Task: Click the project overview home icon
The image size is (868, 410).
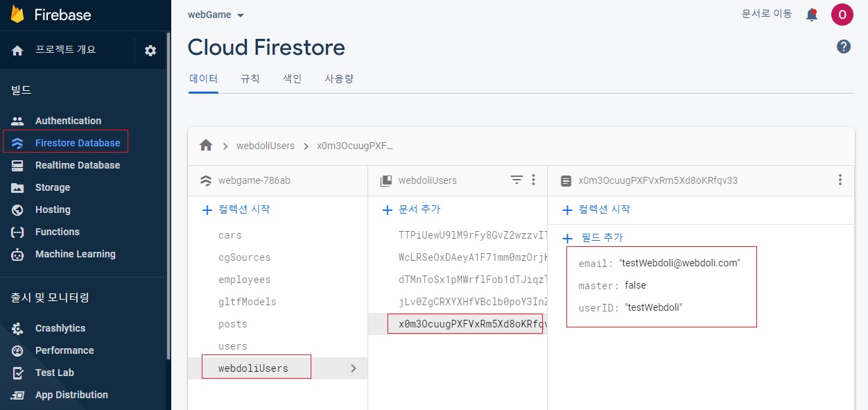Action: click(x=18, y=51)
